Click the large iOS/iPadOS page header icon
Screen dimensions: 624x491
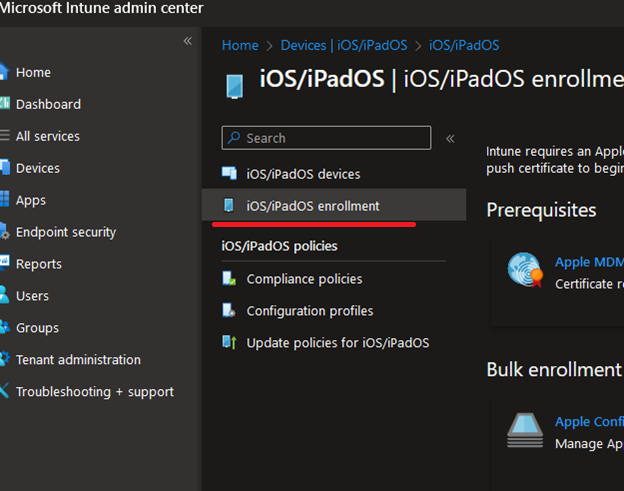234,86
